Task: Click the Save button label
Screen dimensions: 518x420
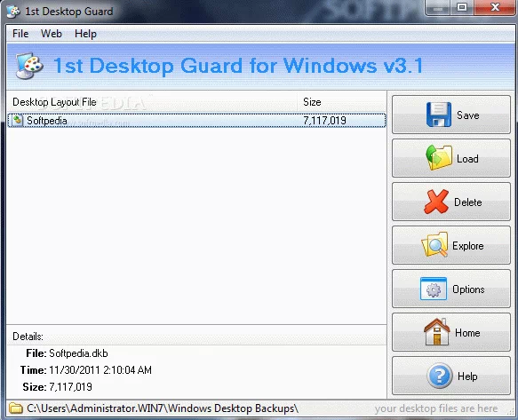Action: tap(467, 115)
